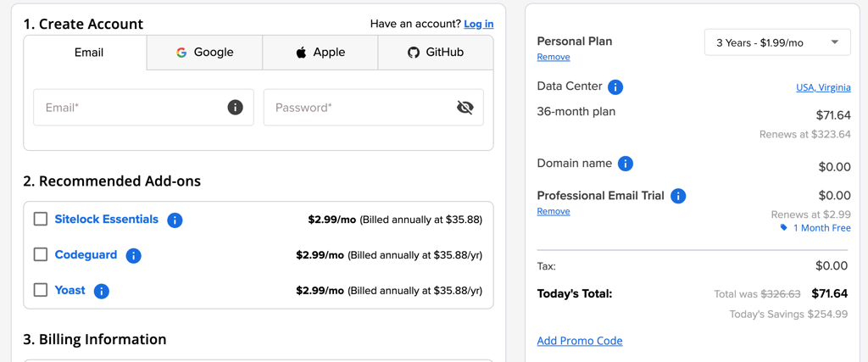Screen dimensions: 868x362
Task: Click the 1 Month Free promo label
Action: tap(822, 228)
